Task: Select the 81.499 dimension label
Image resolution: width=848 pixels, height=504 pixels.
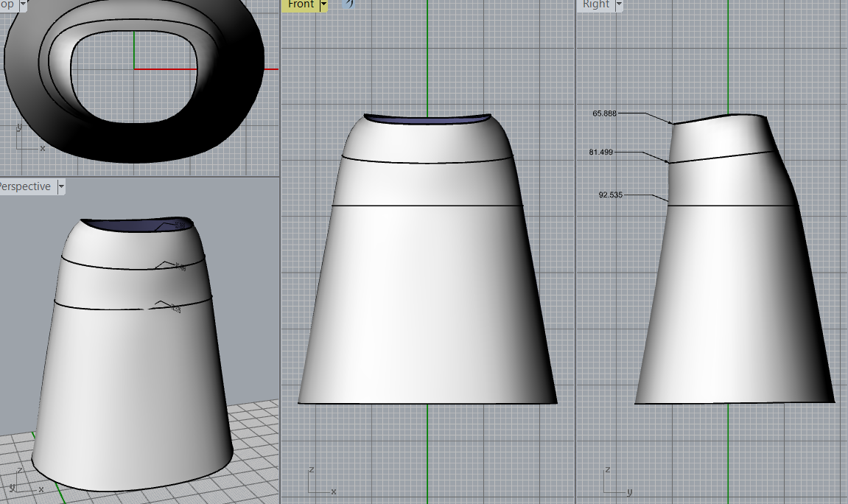Action: coord(601,153)
